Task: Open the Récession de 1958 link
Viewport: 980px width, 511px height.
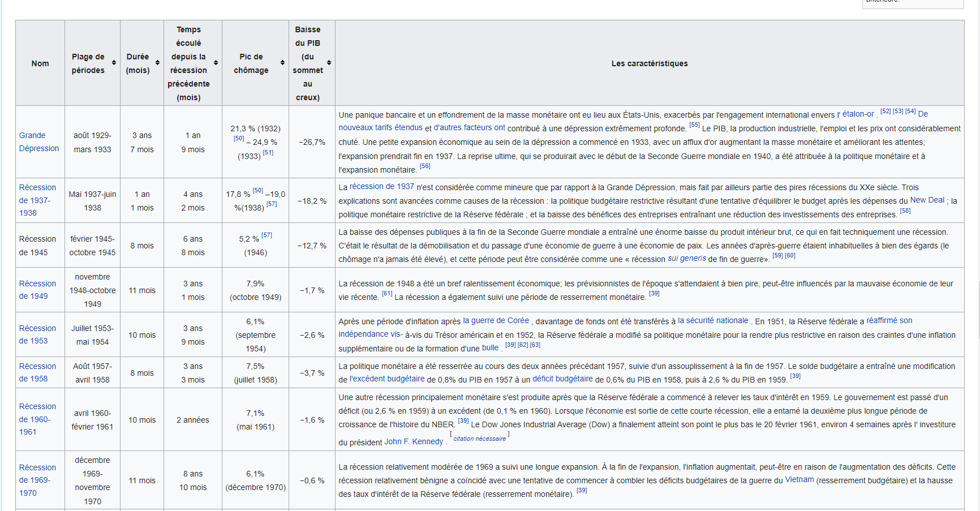Action: click(x=37, y=372)
